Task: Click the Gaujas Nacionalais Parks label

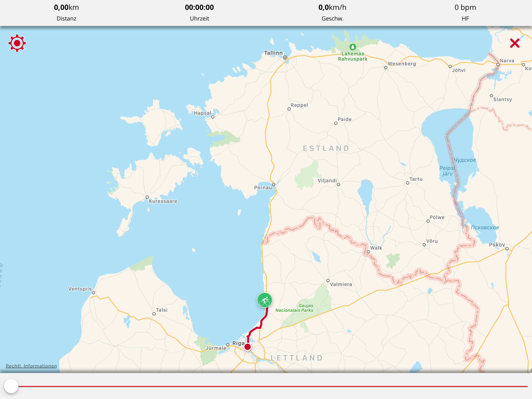Action: click(x=294, y=308)
